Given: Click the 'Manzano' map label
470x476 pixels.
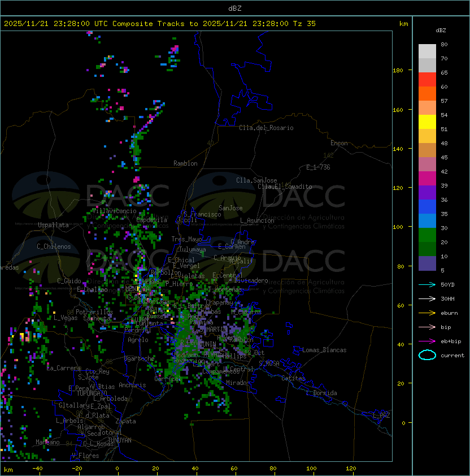Looking at the screenshot, I should [x=47, y=442].
